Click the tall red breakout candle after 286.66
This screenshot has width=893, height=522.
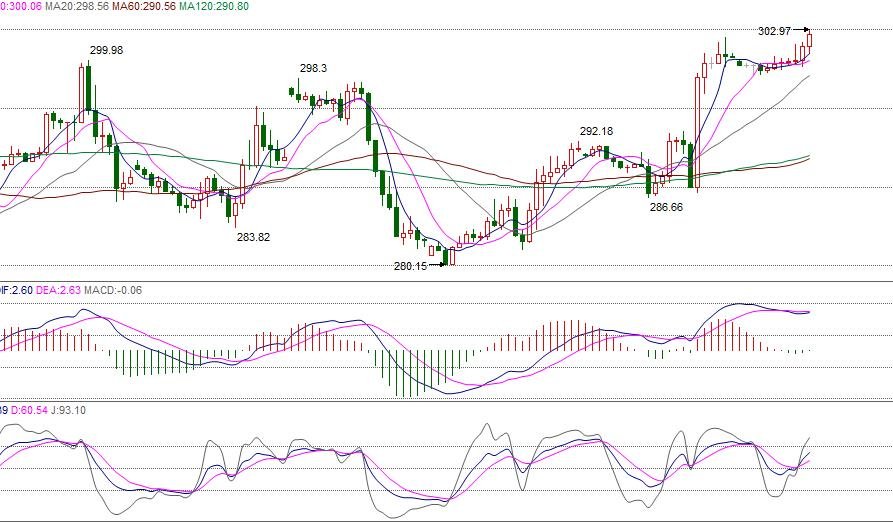click(696, 132)
